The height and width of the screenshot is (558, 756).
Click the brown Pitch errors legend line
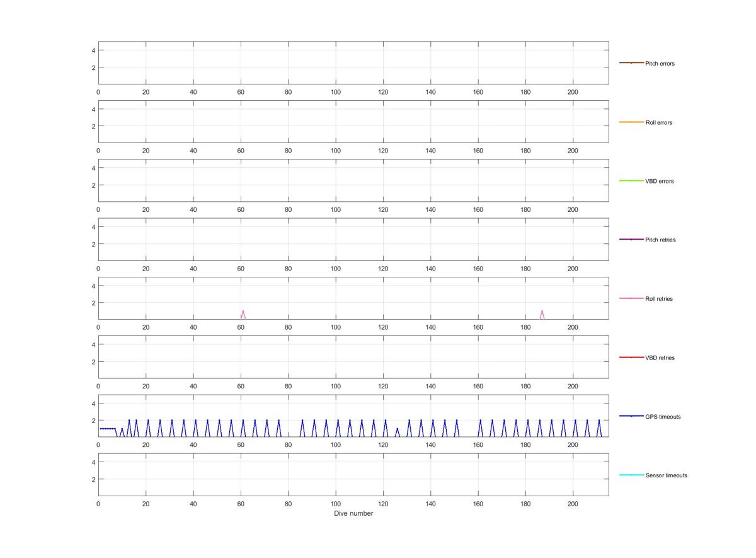pyautogui.click(x=631, y=63)
